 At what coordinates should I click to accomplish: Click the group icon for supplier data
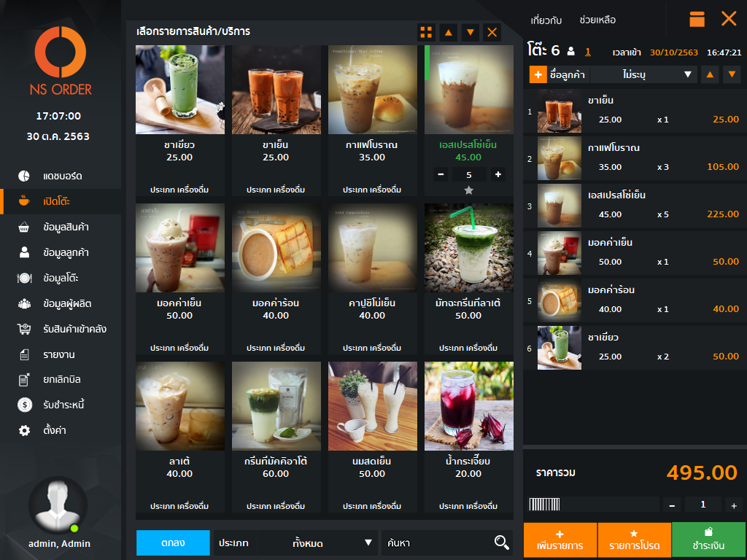(24, 303)
